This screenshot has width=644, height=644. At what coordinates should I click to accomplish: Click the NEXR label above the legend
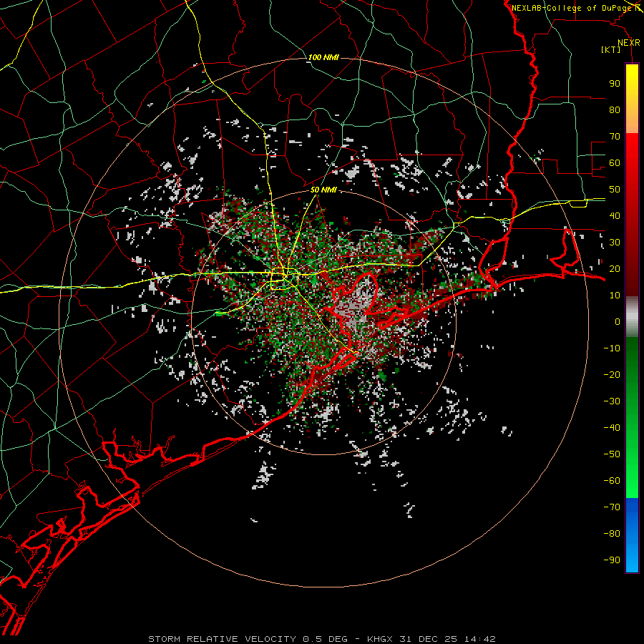click(628, 43)
